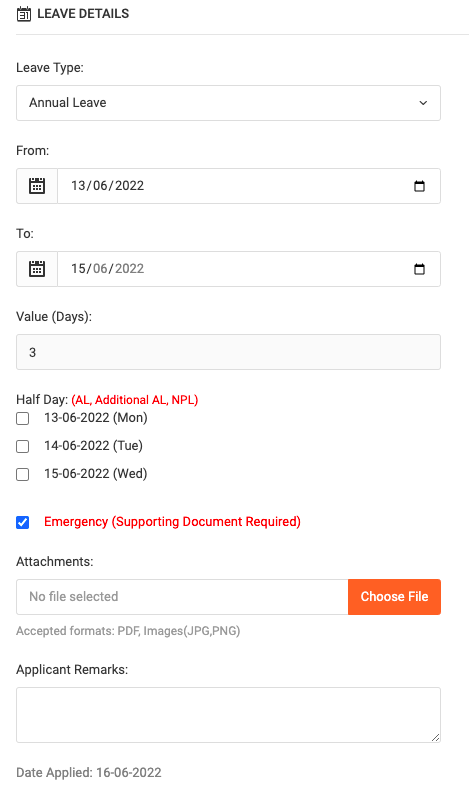
Task: Tick half day for 15-06-2022 (Wed)
Action: coord(23,475)
